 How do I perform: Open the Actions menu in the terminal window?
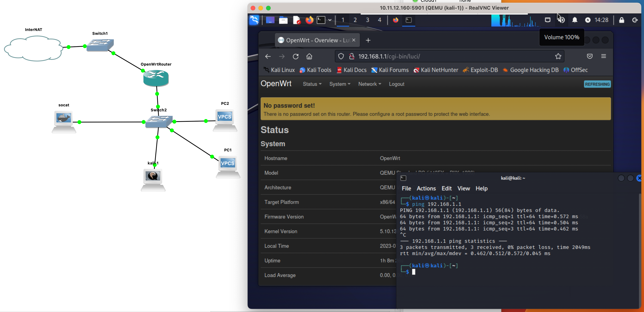point(426,188)
